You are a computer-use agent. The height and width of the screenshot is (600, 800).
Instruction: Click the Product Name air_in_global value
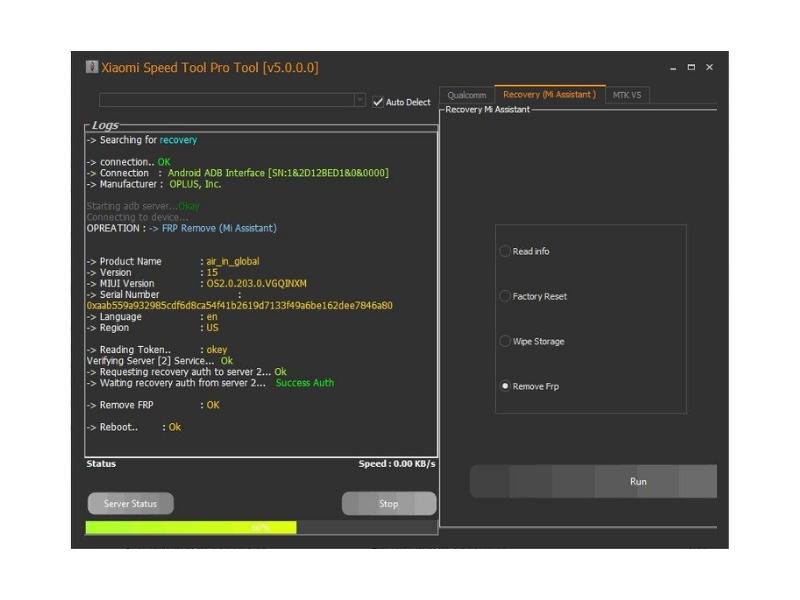[233, 261]
